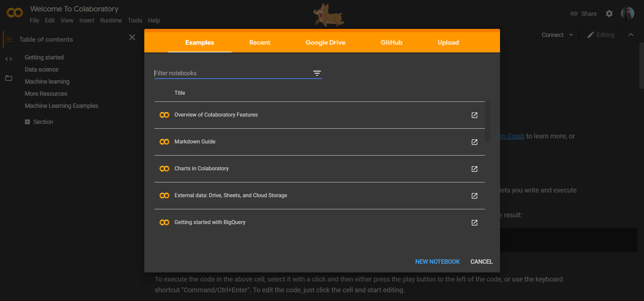Click the filter options icon

pos(317,73)
